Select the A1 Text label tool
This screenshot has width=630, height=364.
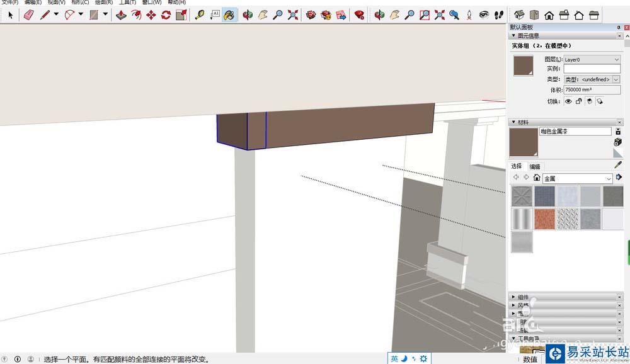(215, 15)
